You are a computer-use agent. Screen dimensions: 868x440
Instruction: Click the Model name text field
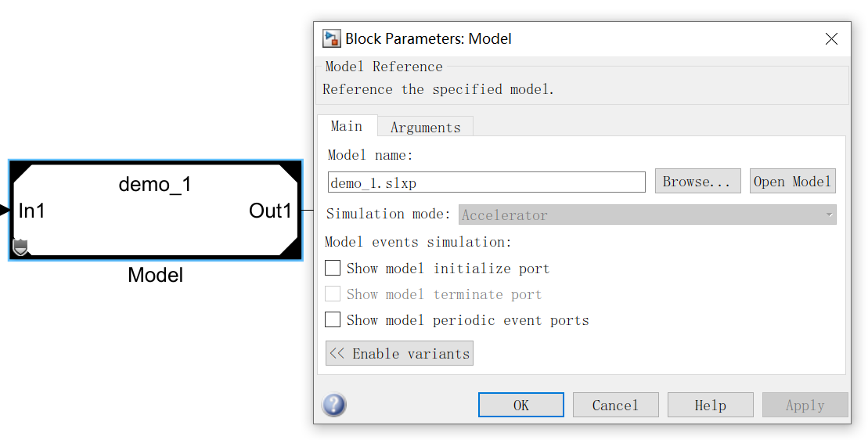coord(486,182)
